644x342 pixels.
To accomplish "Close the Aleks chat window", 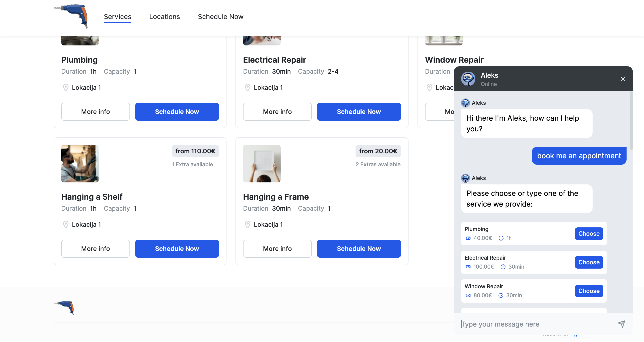I will click(623, 79).
